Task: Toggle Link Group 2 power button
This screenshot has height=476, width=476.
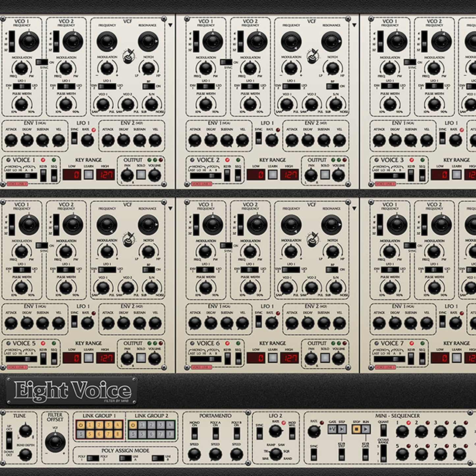Action: coord(133,425)
